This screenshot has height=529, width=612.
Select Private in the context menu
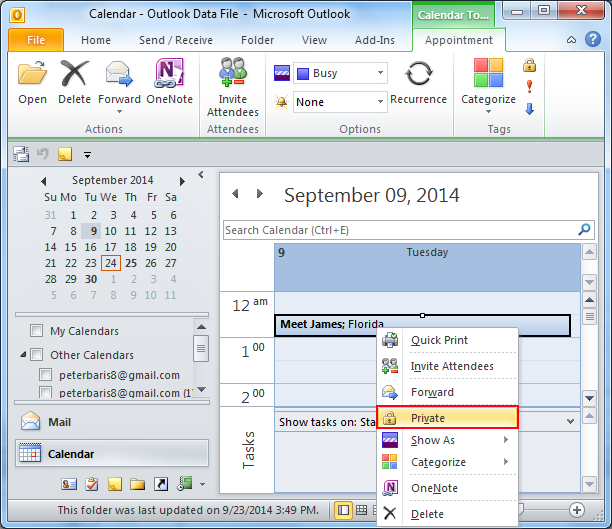(x=447, y=417)
